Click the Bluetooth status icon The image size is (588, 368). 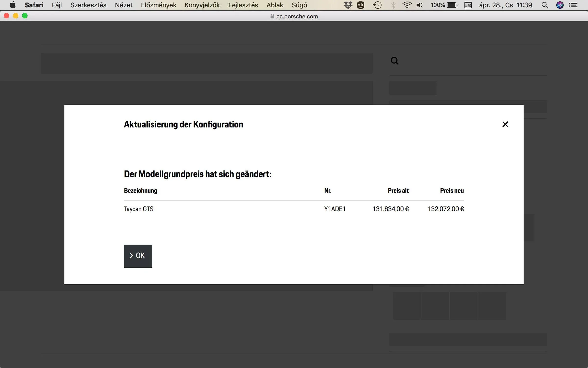393,5
